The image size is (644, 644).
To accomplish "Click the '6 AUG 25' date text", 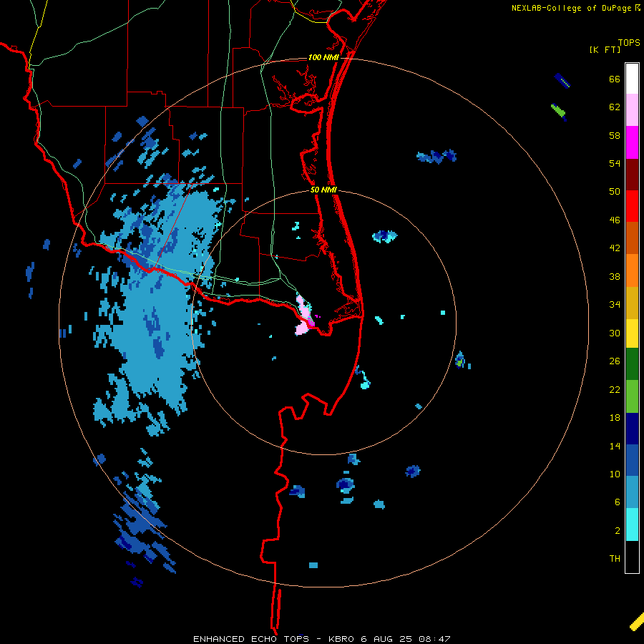I will 386,639.
